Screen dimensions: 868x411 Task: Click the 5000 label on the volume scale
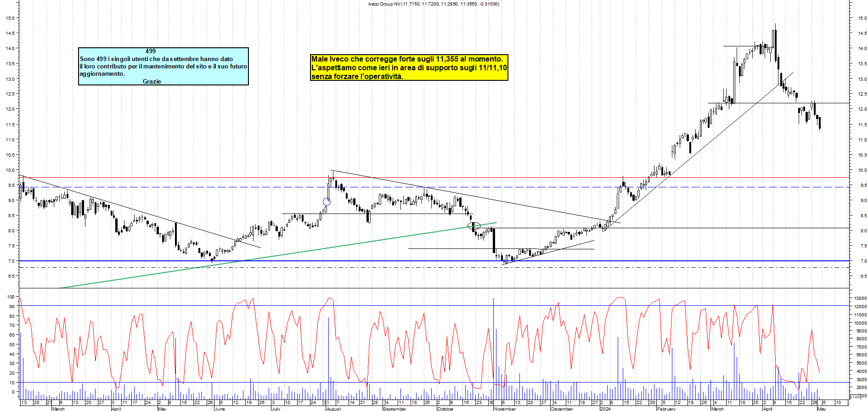click(x=861, y=363)
